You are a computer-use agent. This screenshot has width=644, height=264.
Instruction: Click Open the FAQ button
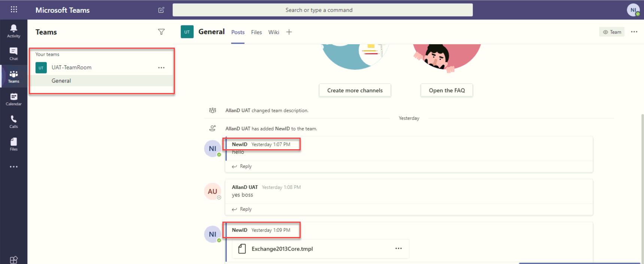[x=447, y=90]
